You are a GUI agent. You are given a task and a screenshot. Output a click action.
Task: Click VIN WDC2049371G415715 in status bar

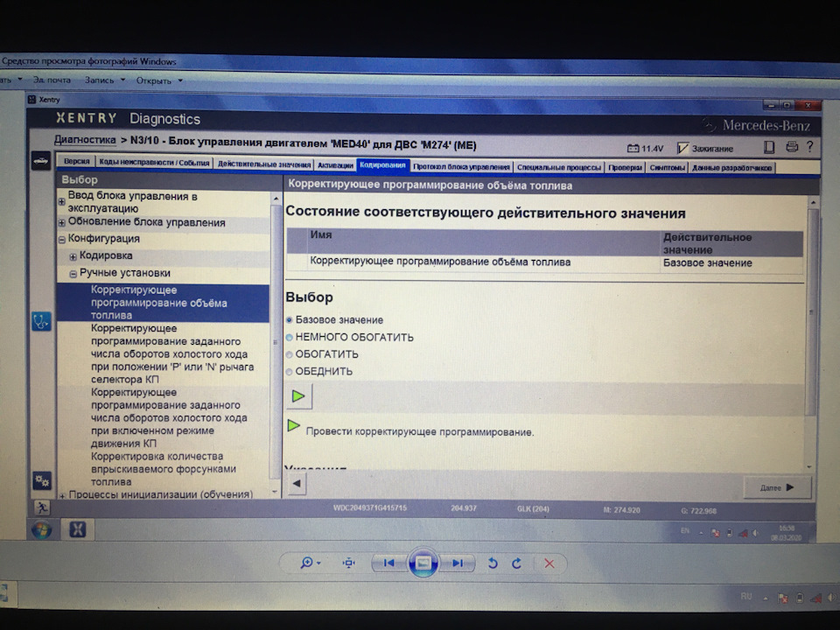tap(369, 507)
